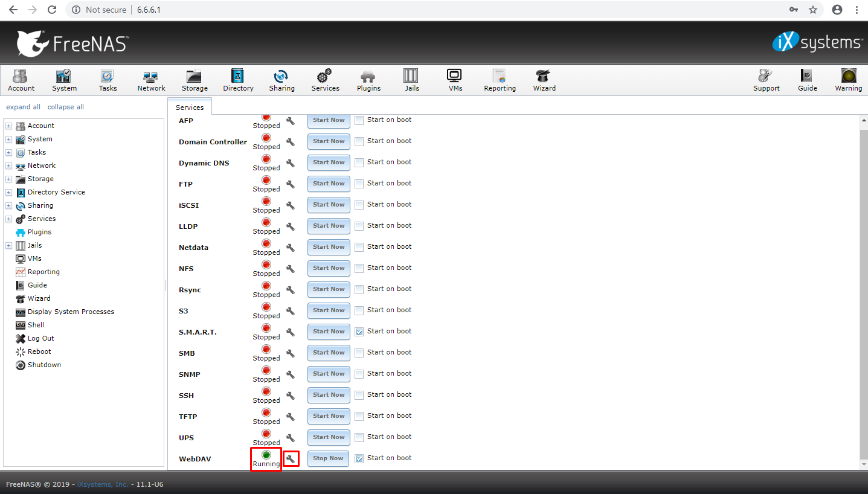Select the Sharing icon from the top toolbar

pyautogui.click(x=281, y=79)
